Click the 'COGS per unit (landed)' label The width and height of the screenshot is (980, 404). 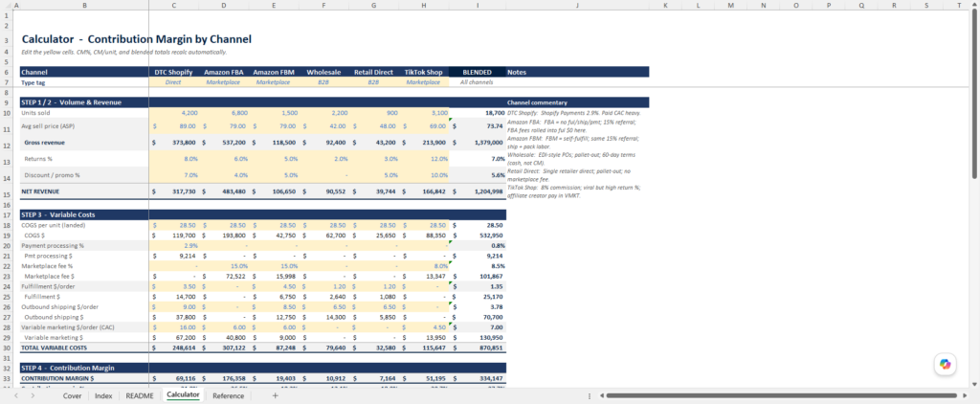pos(54,225)
